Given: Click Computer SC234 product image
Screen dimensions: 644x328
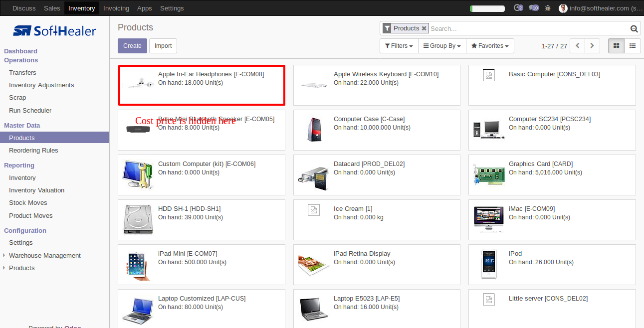Looking at the screenshot, I should tap(489, 130).
